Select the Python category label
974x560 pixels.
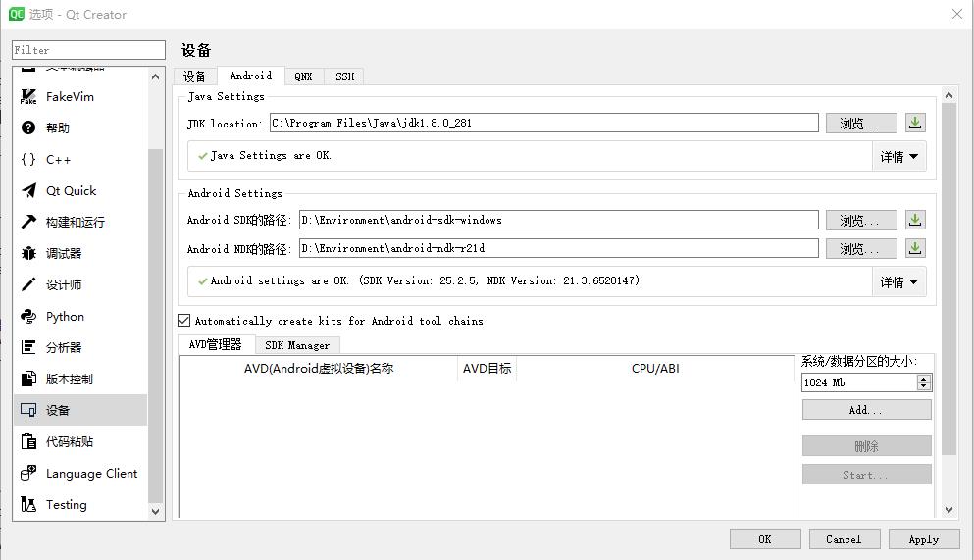click(x=65, y=316)
